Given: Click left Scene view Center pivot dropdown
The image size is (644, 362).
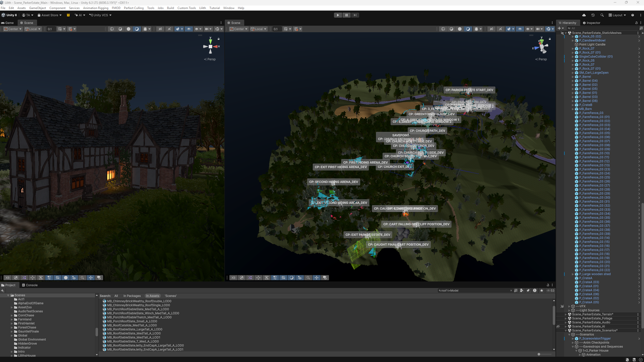Looking at the screenshot, I should [x=13, y=29].
